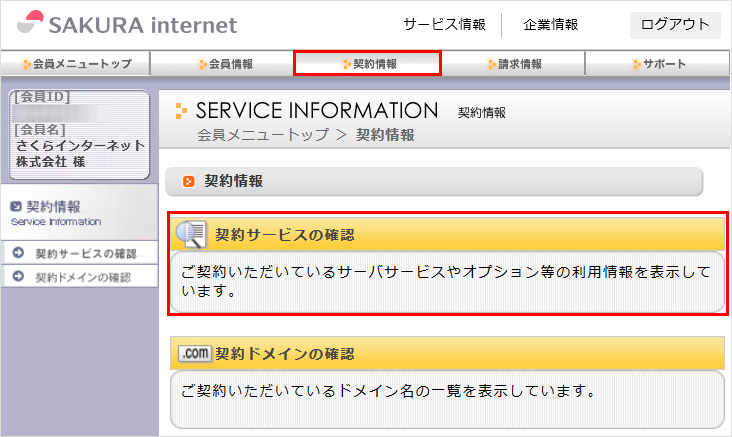
Task: Open サービス情報 header link
Action: (444, 24)
